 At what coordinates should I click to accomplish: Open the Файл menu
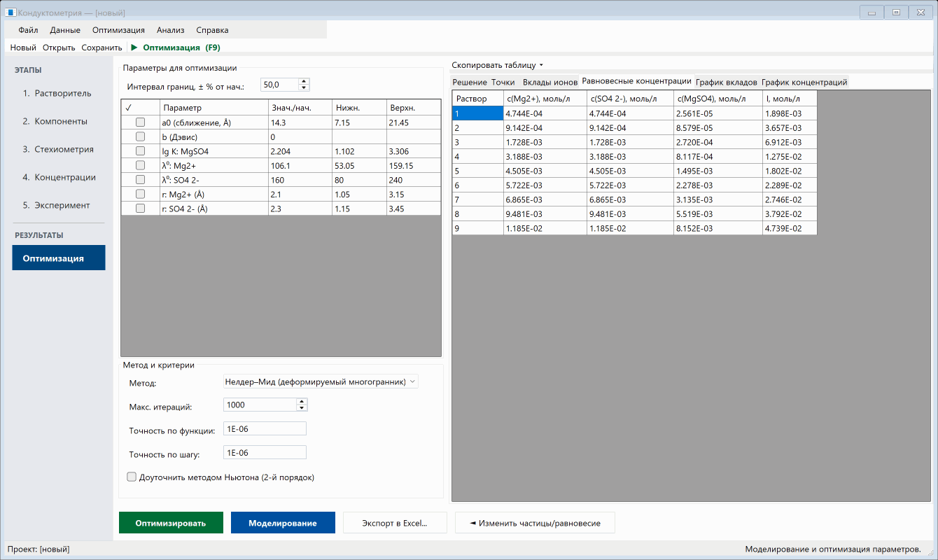pos(28,30)
